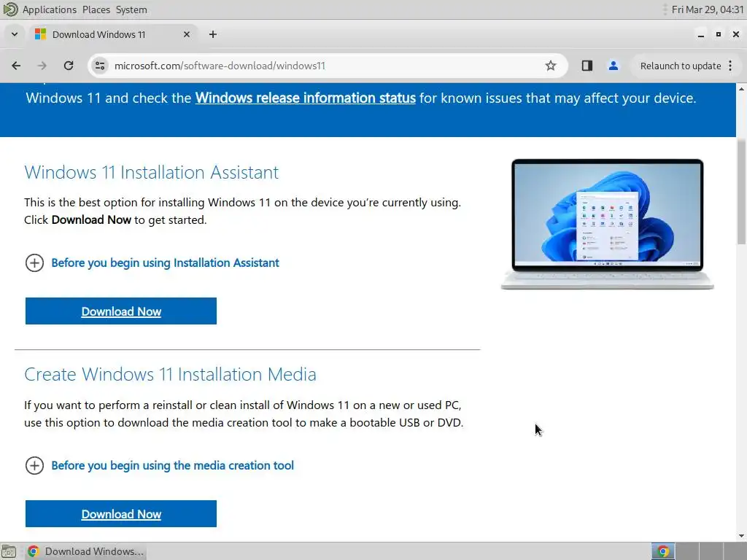Open the Applications menu

(49, 9)
